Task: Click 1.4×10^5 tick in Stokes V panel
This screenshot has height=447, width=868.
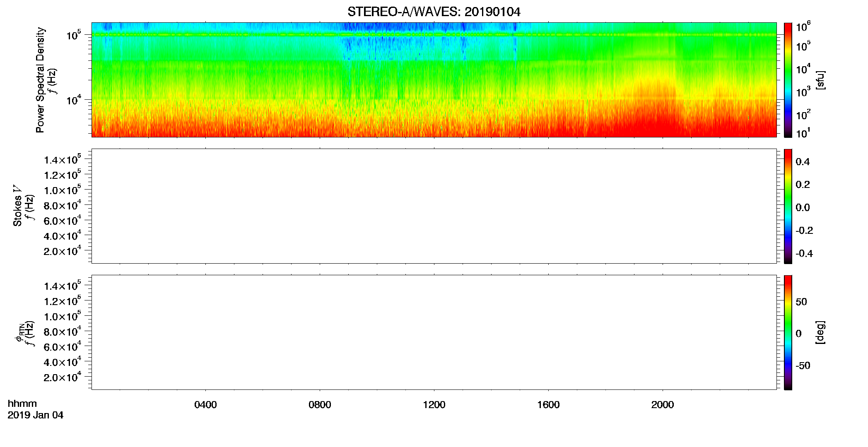Action: (63, 159)
